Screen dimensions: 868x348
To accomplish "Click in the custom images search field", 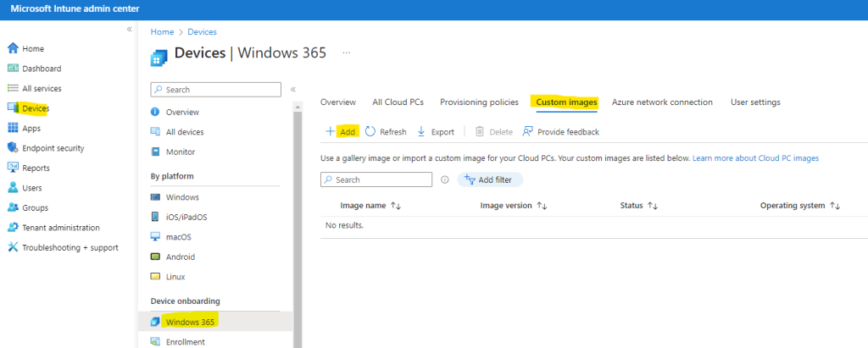I will 376,180.
